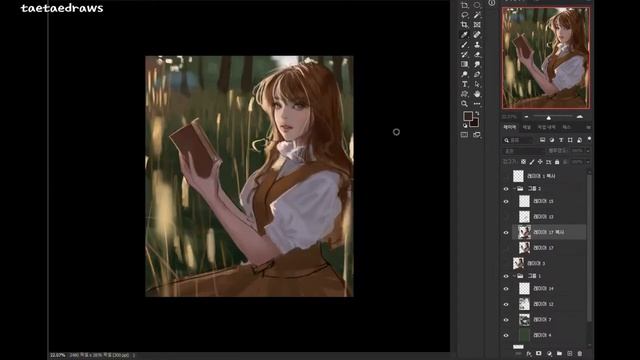Hide the selected layer 17 copy
The width and height of the screenshot is (640, 360).
[x=506, y=233]
